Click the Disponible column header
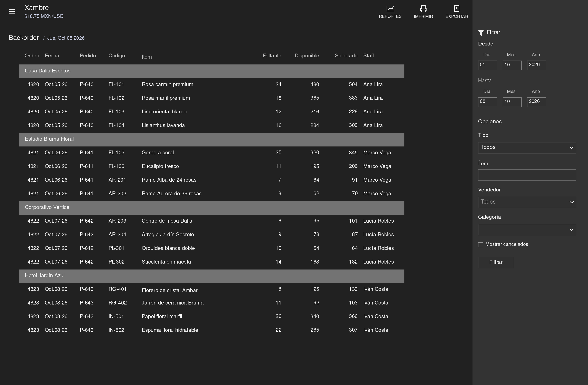The image size is (588, 385). 307,56
